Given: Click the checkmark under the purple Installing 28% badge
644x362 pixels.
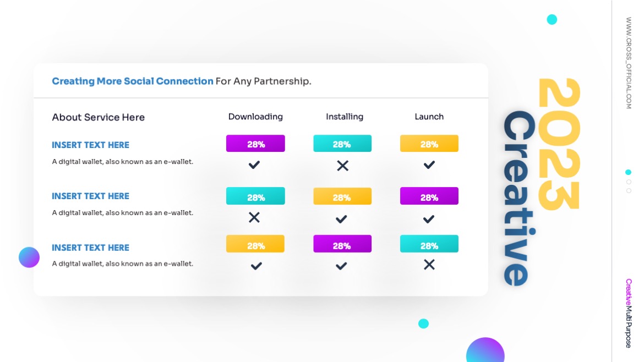Looking at the screenshot, I should tap(341, 266).
